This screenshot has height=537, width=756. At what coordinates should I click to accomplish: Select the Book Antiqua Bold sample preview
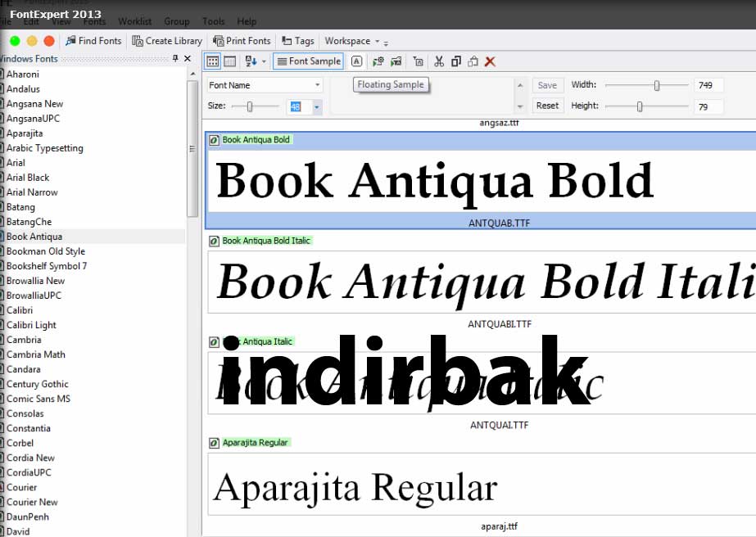point(482,182)
